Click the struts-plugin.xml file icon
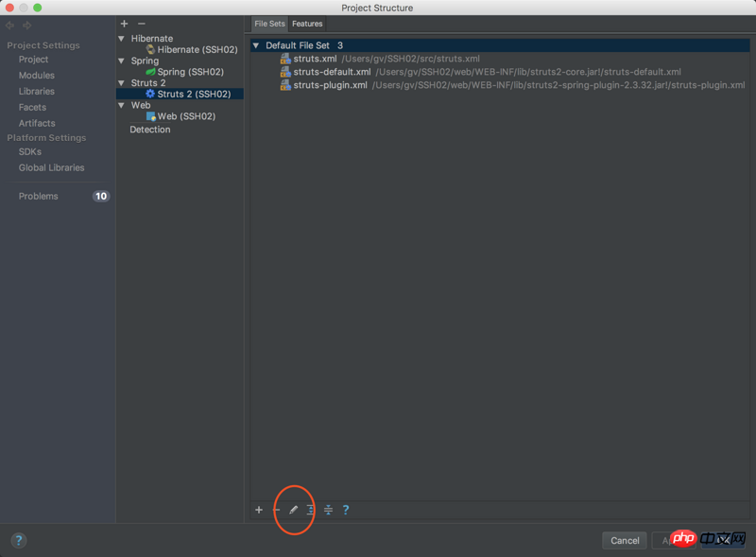This screenshot has width=756, height=557. (x=285, y=85)
